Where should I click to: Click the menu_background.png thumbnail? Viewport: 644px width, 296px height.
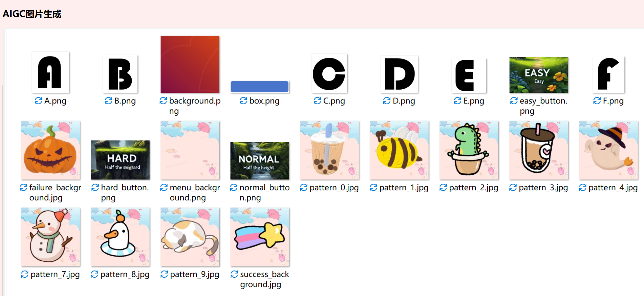coord(190,150)
